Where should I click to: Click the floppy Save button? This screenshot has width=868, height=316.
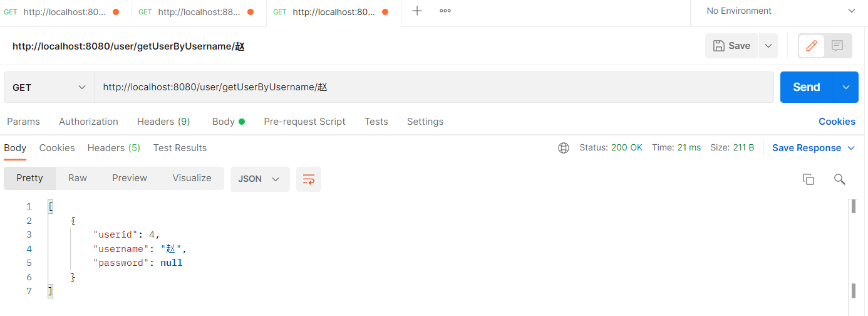coord(731,46)
